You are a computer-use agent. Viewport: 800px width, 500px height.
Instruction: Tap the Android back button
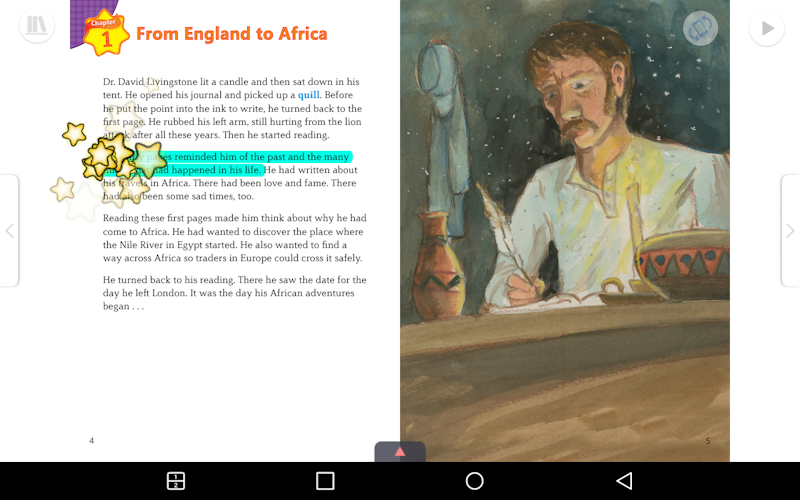point(624,481)
